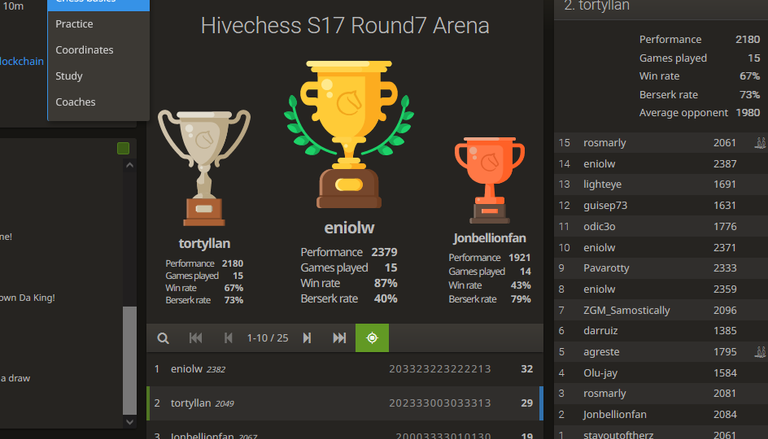The image size is (768, 439).
Task: Click the silver trophy for tortyllan
Action: click(x=204, y=168)
